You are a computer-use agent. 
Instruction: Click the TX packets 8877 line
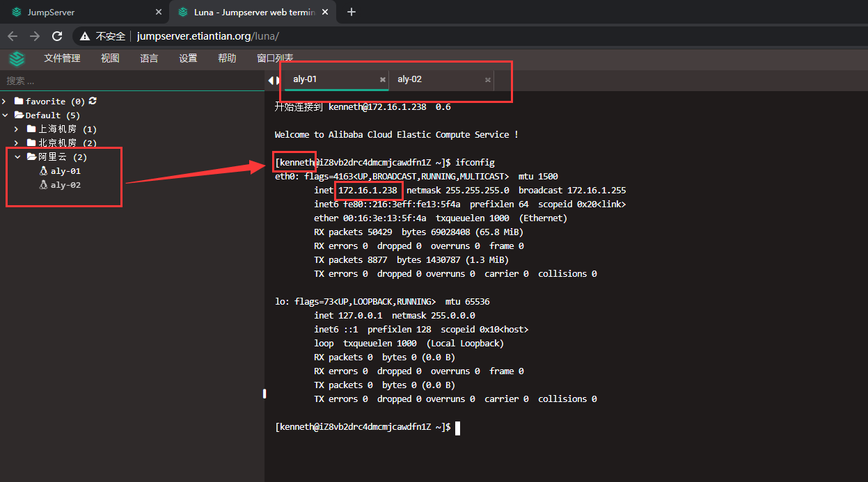[x=411, y=260]
